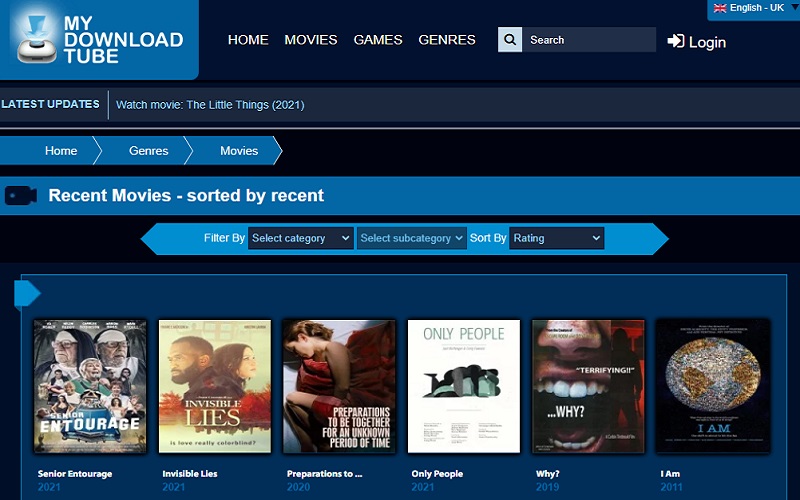
Task: Click the LATEST UPDATES label
Action: pos(51,104)
